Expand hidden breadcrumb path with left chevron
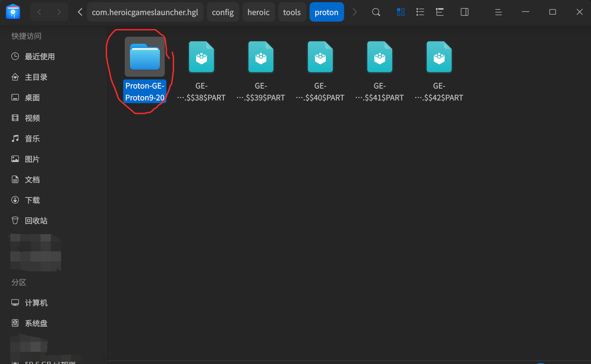Viewport: 591px width, 364px height. [80, 12]
